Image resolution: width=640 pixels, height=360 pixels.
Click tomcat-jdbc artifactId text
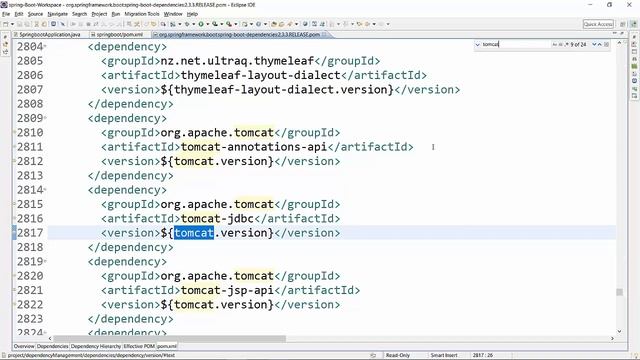tap(217, 219)
